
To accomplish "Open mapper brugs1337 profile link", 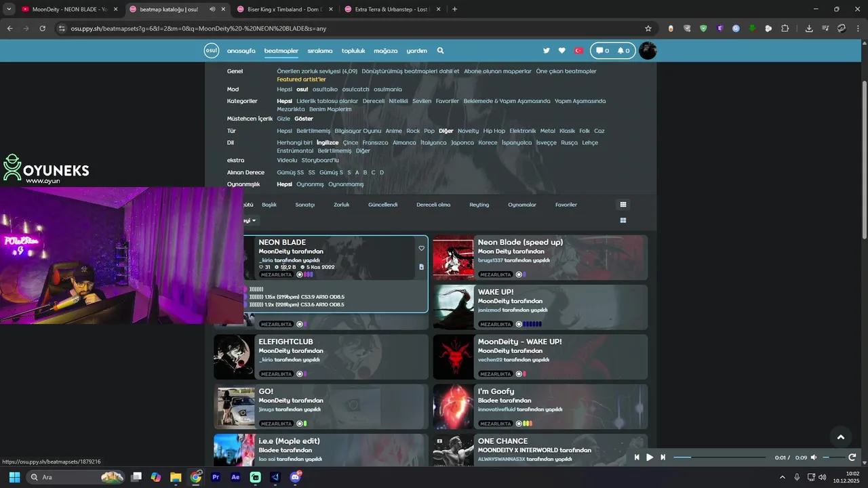I will coord(490,260).
